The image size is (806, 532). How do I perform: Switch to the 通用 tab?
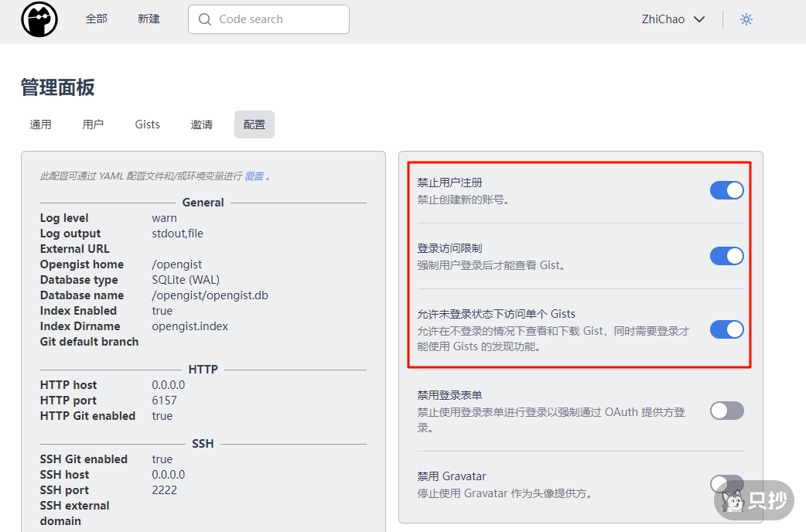click(x=40, y=124)
